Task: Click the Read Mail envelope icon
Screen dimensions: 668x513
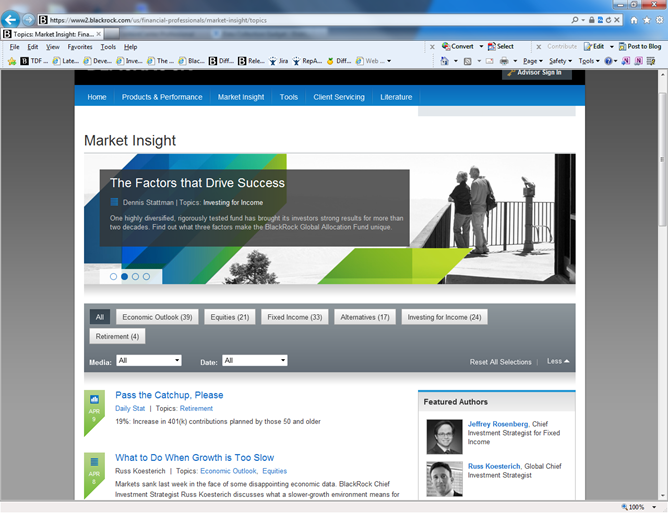Action: tap(489, 61)
